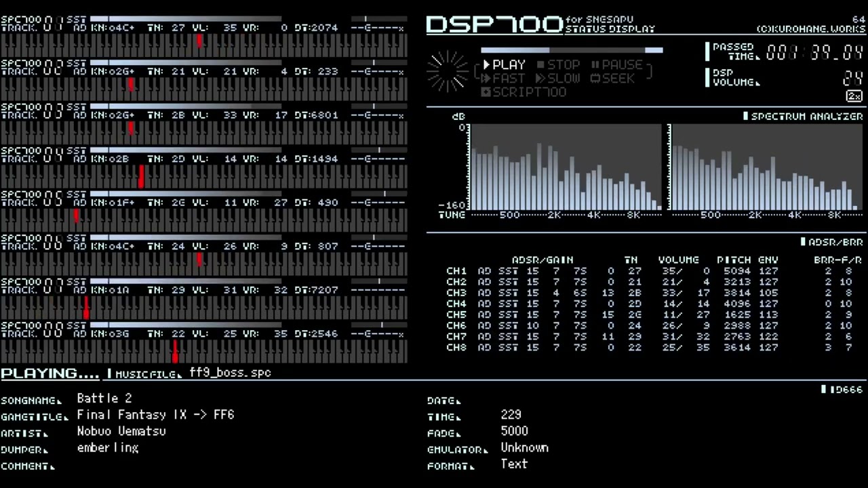
Task: Click track 01 red active piano key
Action: click(199, 41)
